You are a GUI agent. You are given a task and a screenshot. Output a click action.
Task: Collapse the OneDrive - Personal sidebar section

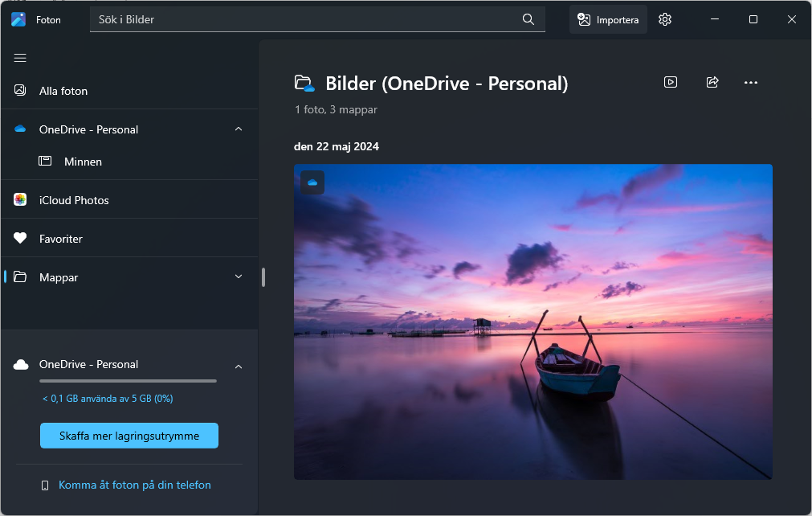pyautogui.click(x=239, y=129)
